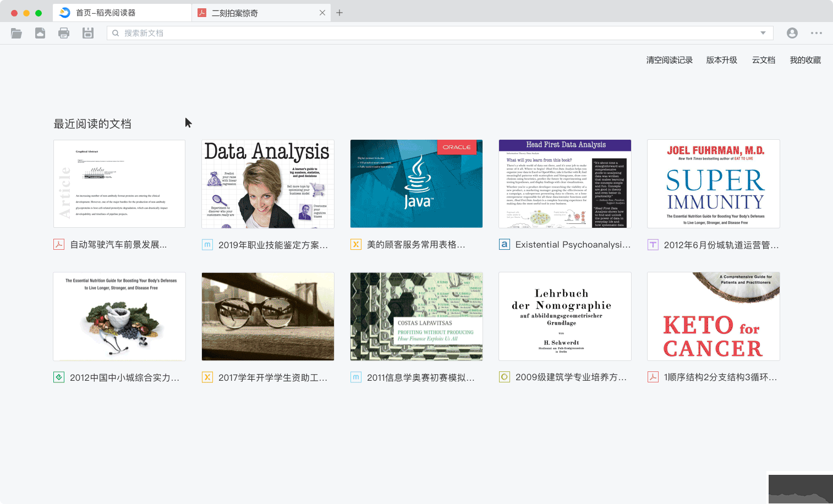
Task: Open 云文档 cloud documents
Action: click(x=763, y=60)
